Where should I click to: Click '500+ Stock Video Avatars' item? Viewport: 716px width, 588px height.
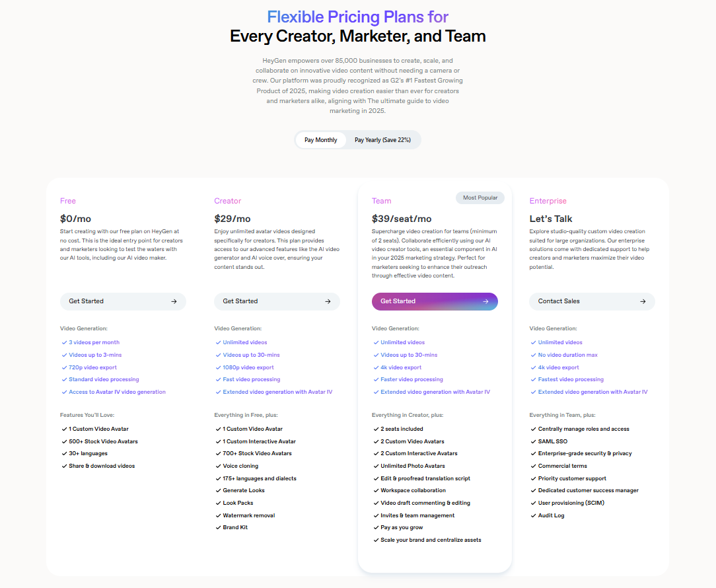(x=103, y=441)
